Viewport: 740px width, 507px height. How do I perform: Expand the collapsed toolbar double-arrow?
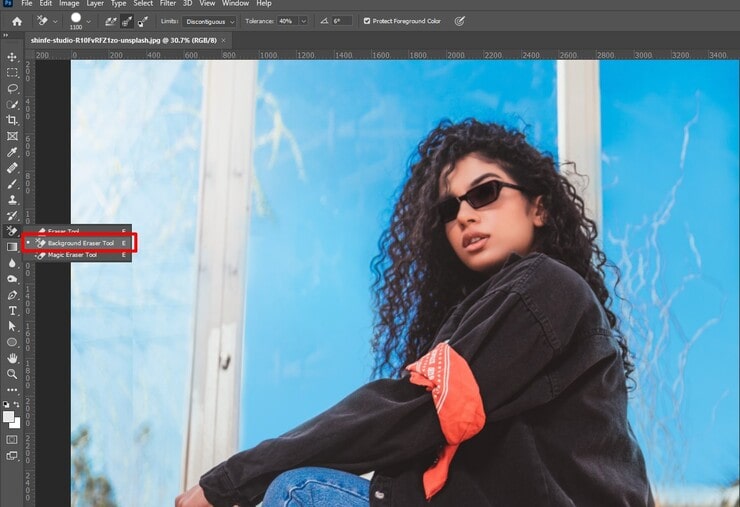click(x=5, y=35)
